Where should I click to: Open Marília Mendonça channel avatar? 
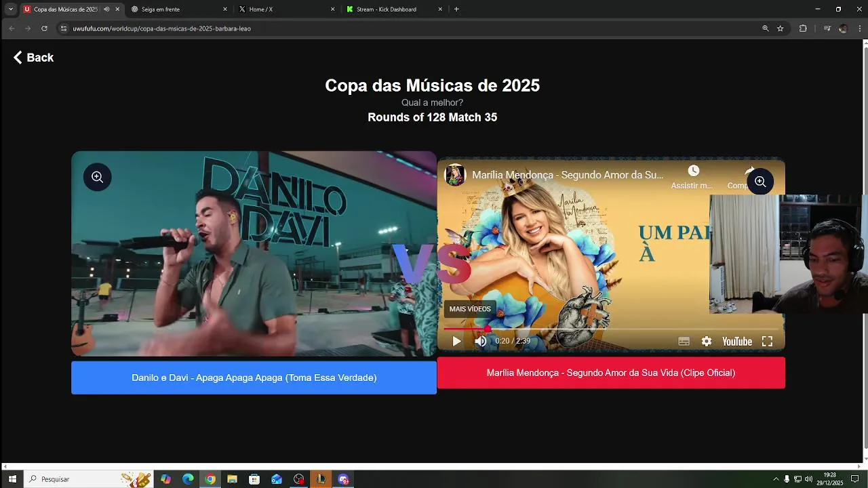tap(455, 175)
